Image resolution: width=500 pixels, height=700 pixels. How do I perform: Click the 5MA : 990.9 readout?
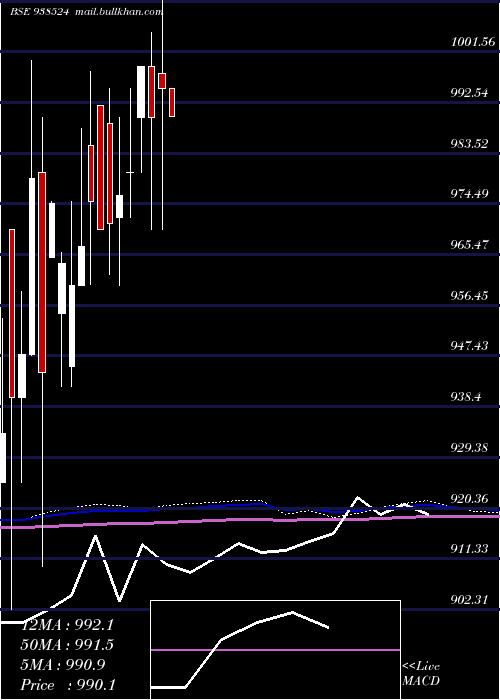[63, 665]
